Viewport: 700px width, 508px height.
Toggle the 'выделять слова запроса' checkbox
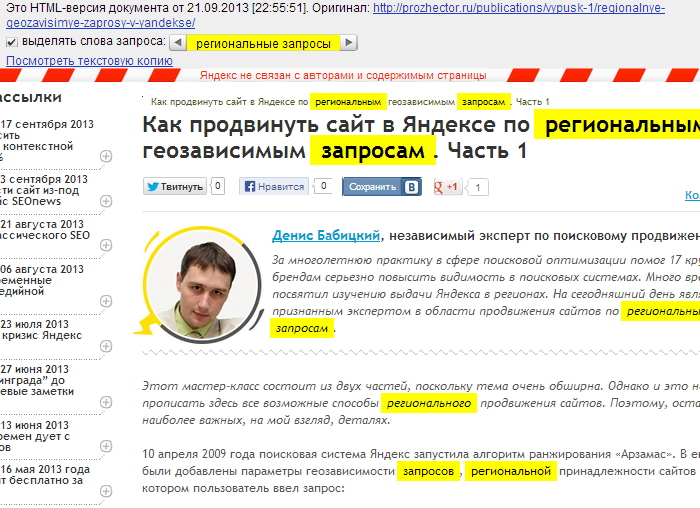pos(12,42)
